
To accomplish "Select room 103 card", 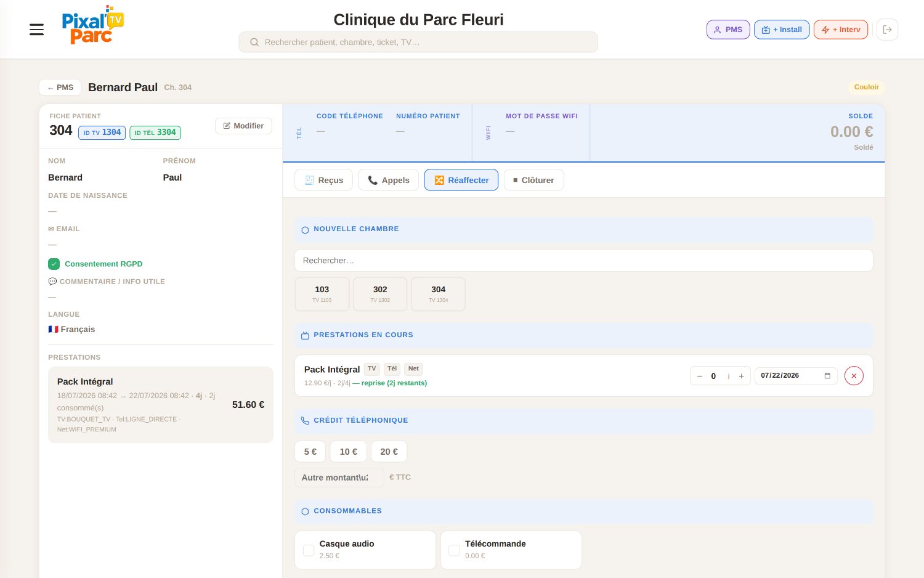I will pyautogui.click(x=322, y=294).
